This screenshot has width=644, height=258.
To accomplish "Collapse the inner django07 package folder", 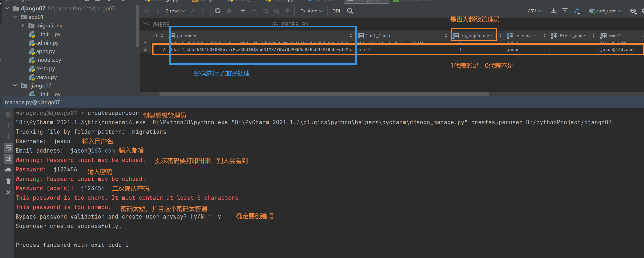I will tap(15, 85).
